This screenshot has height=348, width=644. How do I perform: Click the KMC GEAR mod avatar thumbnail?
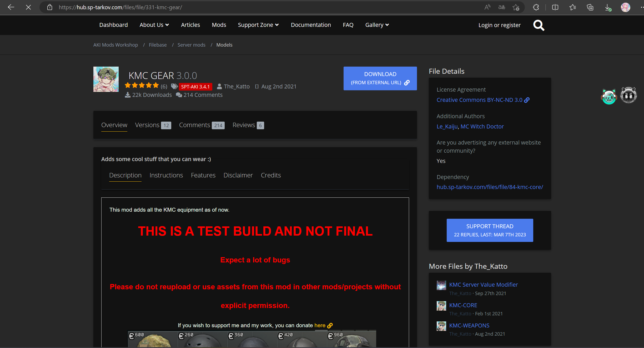pyautogui.click(x=106, y=79)
